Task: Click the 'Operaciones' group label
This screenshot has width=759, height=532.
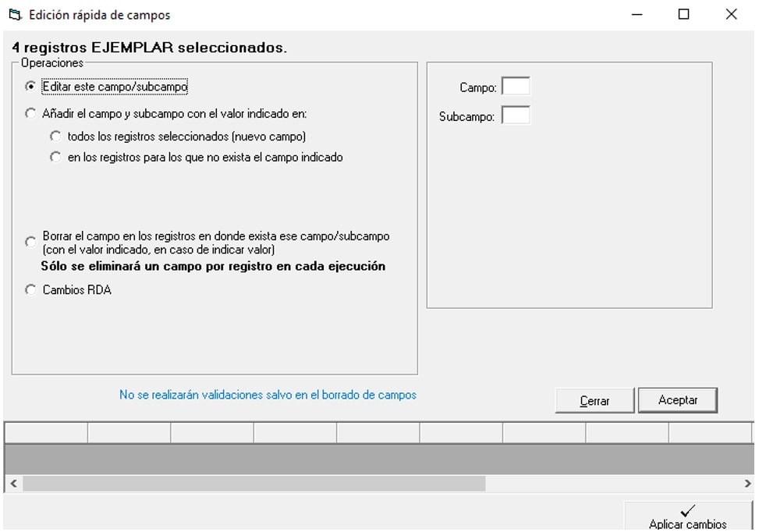Action: [51, 63]
